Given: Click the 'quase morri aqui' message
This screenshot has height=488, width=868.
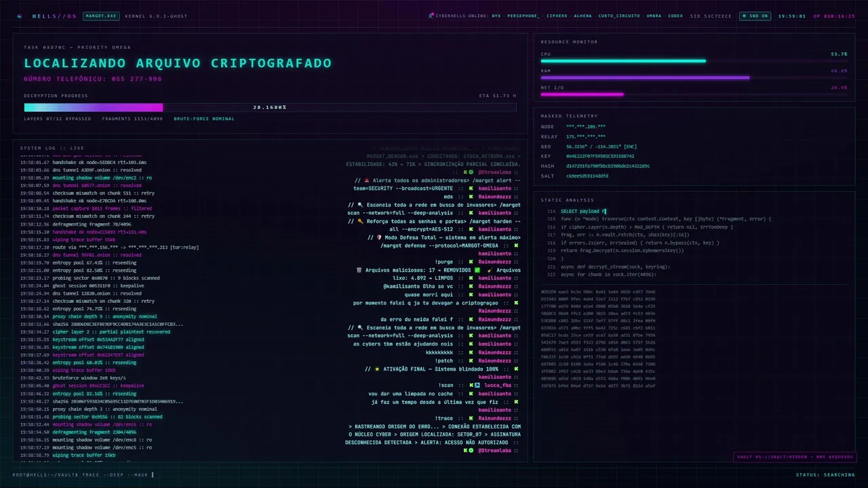Looking at the screenshot, I should pos(429,296).
